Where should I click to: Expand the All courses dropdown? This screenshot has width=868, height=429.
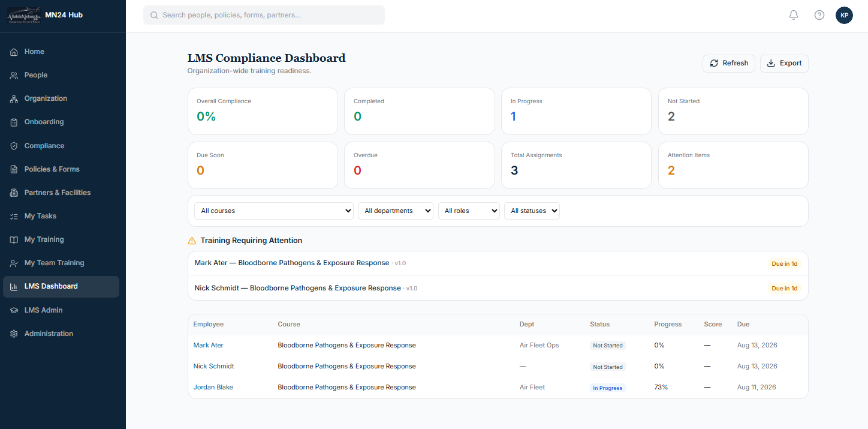coord(274,211)
